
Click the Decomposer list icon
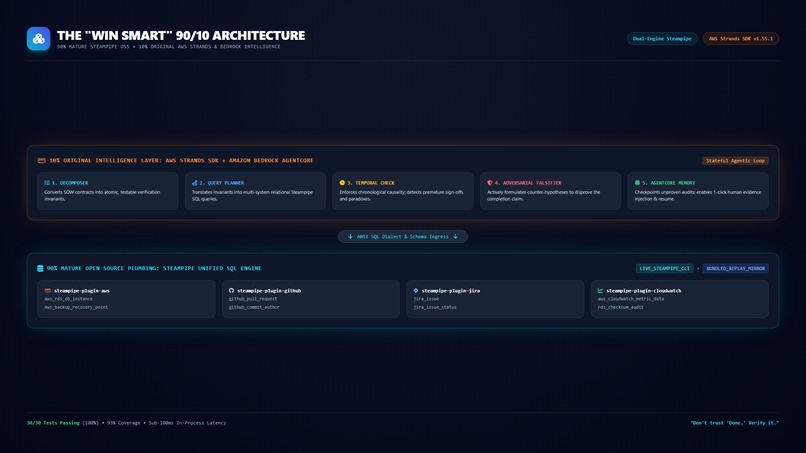click(47, 183)
